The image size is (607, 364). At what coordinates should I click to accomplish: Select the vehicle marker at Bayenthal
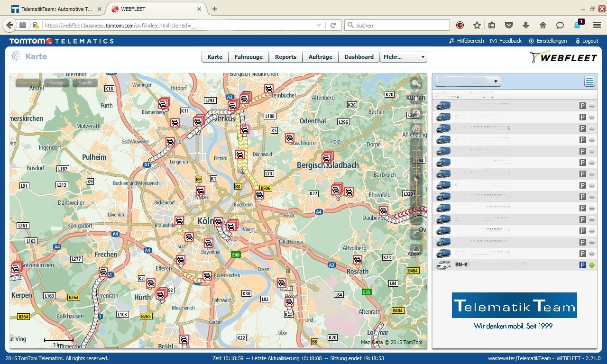click(x=208, y=244)
